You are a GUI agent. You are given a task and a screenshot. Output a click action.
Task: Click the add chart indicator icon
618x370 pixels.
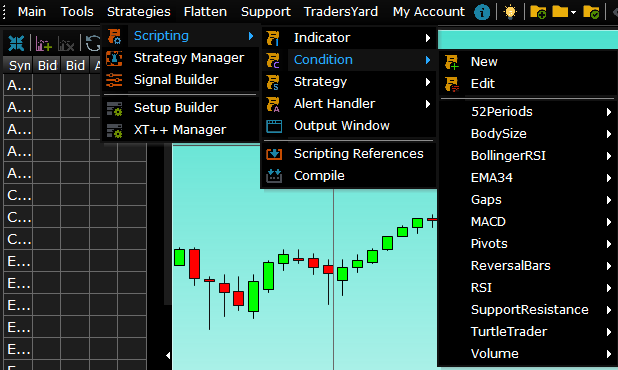[43, 43]
